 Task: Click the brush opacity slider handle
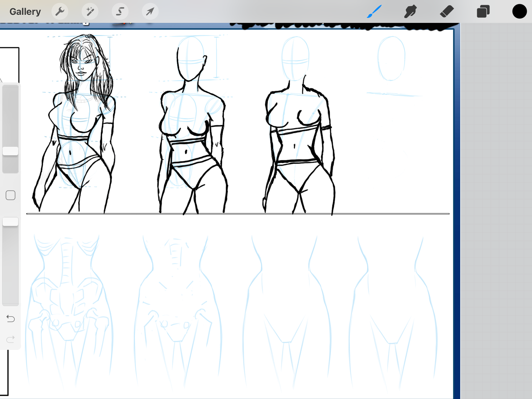(11, 222)
